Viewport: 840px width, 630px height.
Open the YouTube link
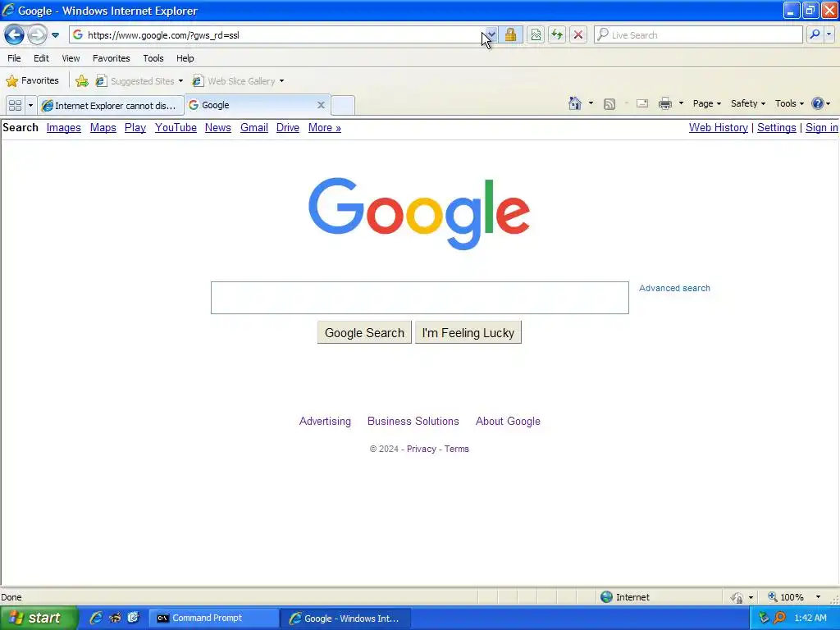(176, 127)
